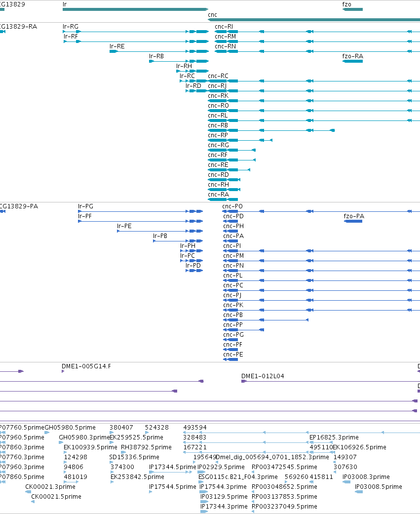
Task: Select protein cnc-PM
Action: coord(321,261)
